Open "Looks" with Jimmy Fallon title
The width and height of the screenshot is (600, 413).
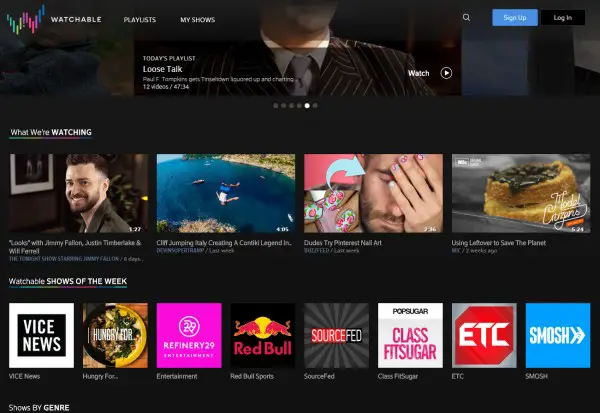[75, 247]
